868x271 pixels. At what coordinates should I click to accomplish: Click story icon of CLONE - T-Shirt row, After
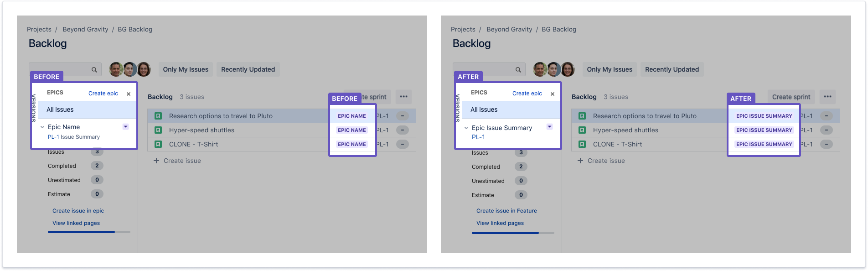pos(582,144)
